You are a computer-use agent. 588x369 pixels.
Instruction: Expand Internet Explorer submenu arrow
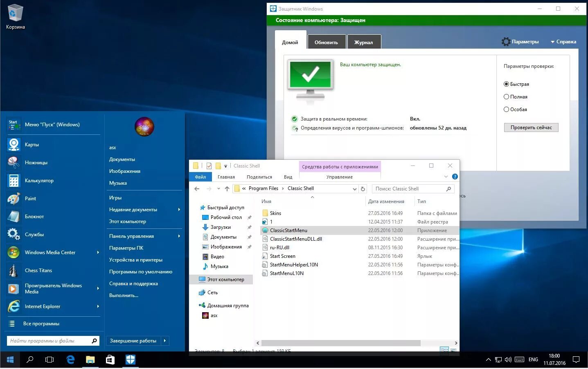[x=98, y=306]
